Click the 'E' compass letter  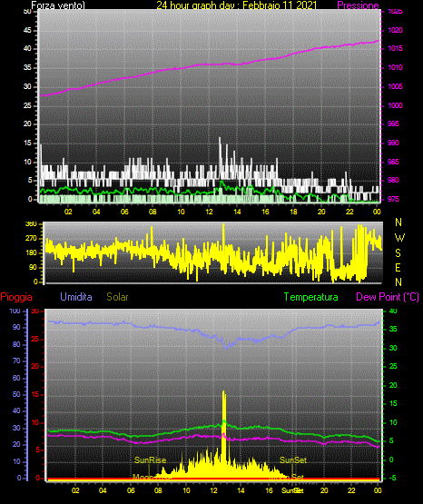coord(398,267)
